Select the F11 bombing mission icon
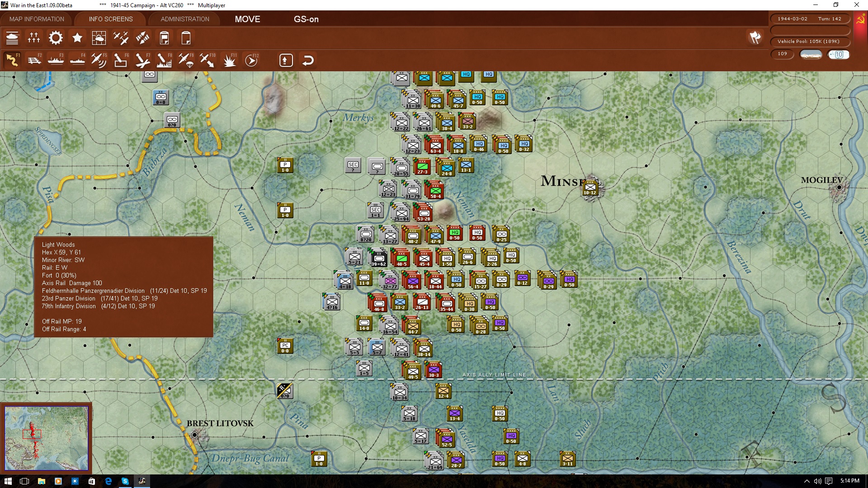The image size is (868, 488). pyautogui.click(x=229, y=60)
